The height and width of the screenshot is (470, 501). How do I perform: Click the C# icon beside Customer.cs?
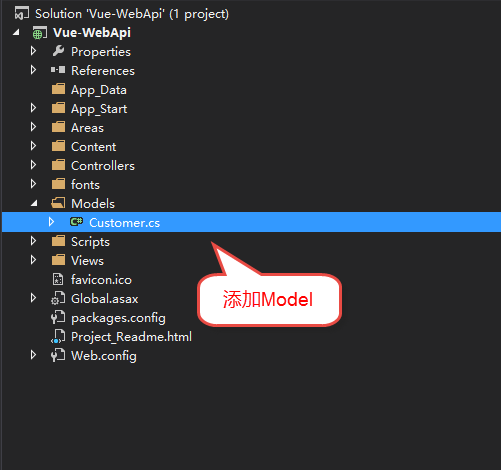[x=77, y=222]
